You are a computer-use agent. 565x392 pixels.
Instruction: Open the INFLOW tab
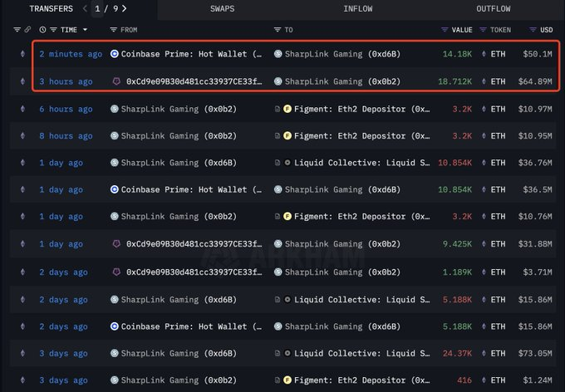(x=358, y=8)
